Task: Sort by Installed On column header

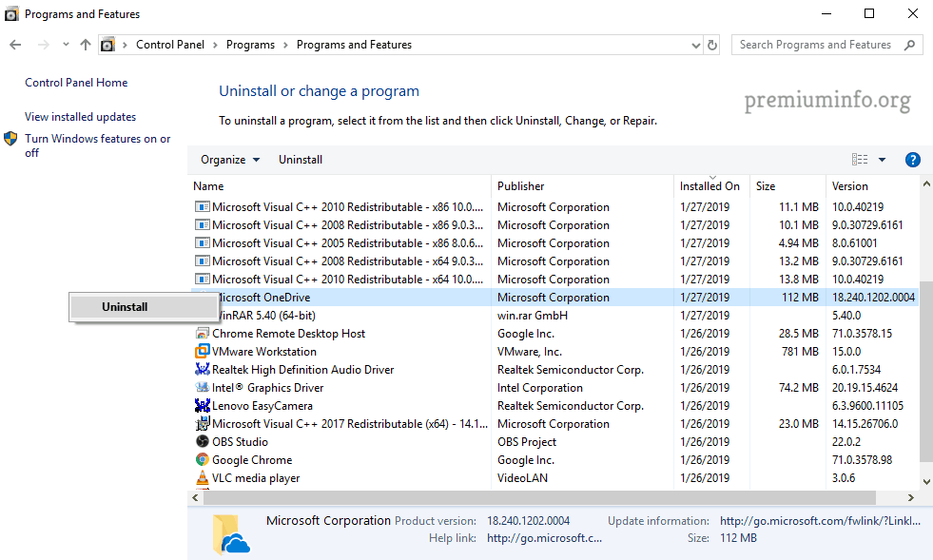Action: coord(711,186)
